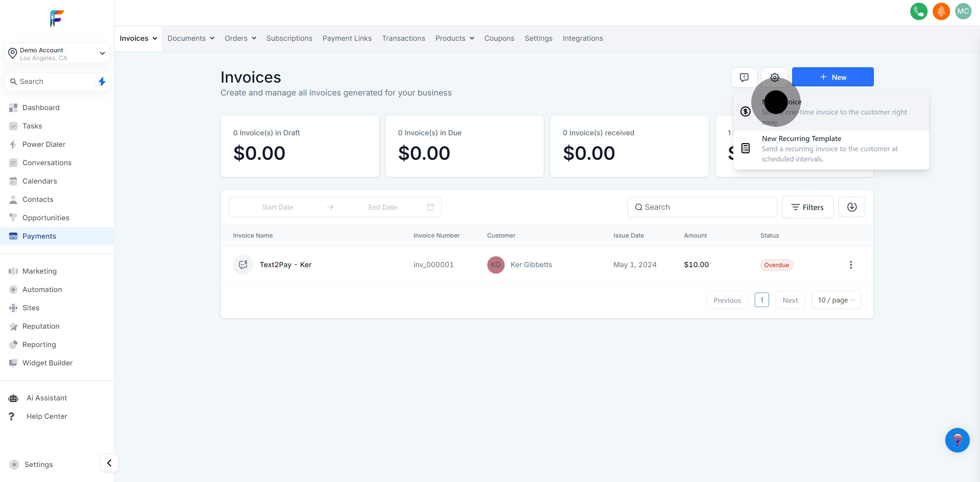
Task: Click the green phone call icon
Action: (918, 12)
